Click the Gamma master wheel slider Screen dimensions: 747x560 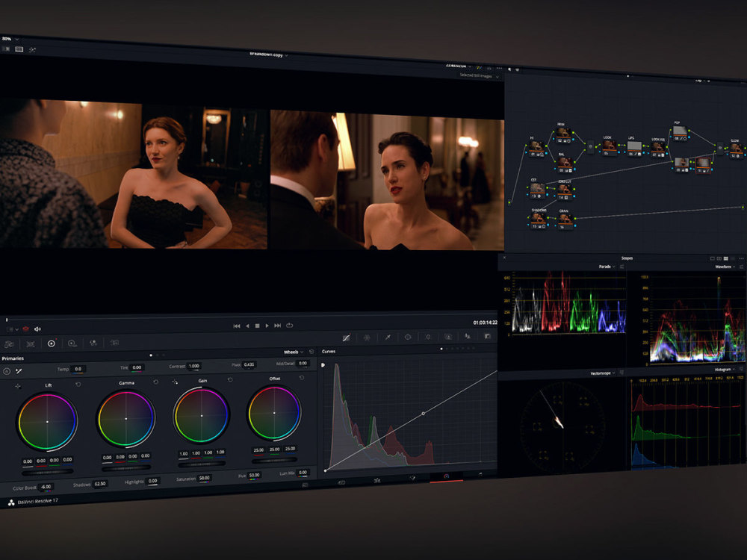coord(126,467)
